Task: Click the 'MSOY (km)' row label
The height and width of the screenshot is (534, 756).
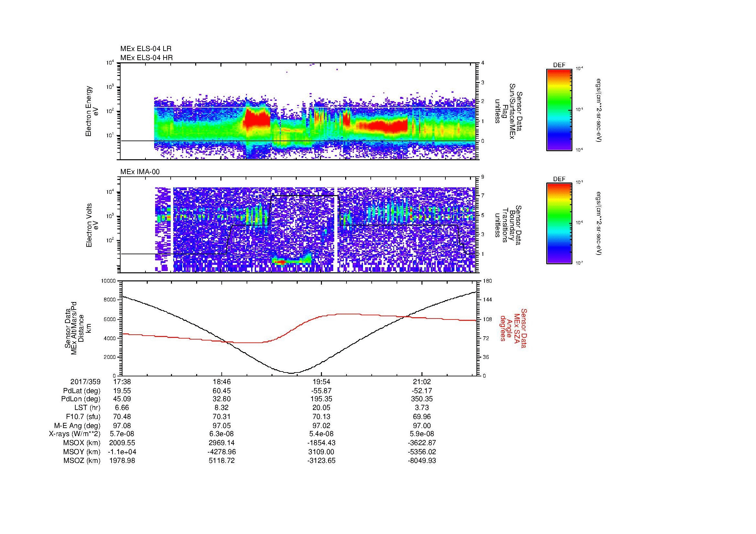Action: tap(82, 452)
